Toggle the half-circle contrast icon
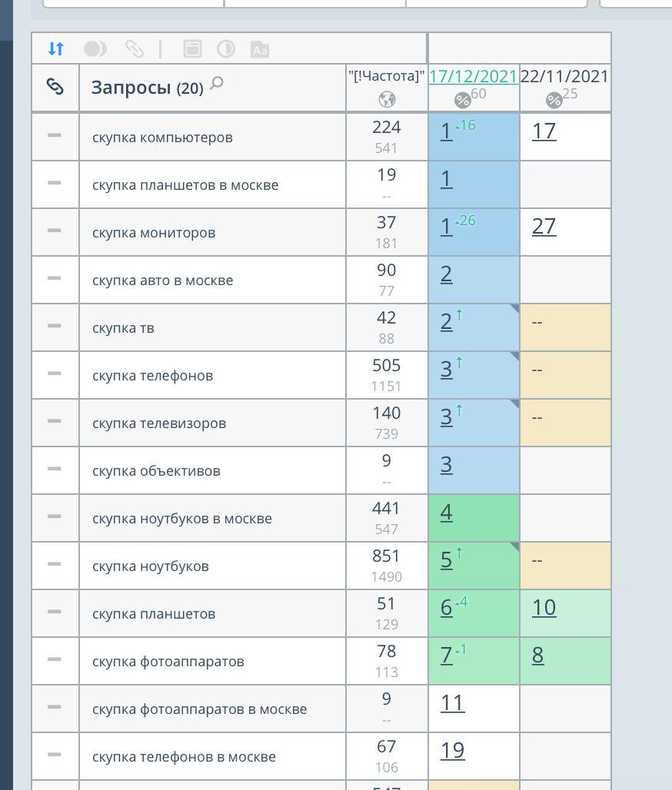This screenshot has width=672, height=790. pos(226,49)
